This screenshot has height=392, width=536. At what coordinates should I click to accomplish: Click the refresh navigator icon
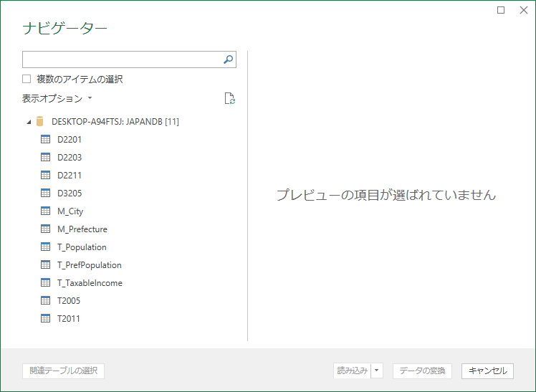coord(229,99)
